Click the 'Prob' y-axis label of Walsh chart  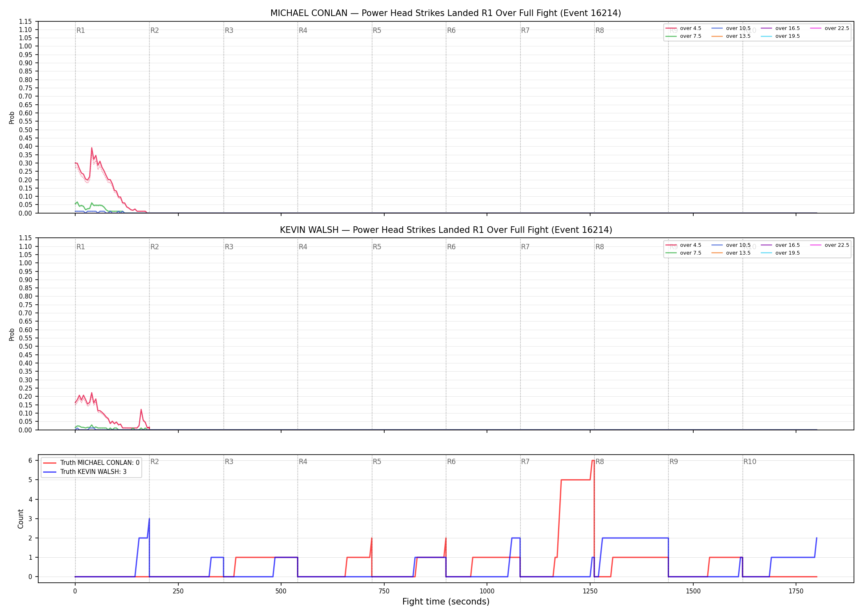pos(12,334)
